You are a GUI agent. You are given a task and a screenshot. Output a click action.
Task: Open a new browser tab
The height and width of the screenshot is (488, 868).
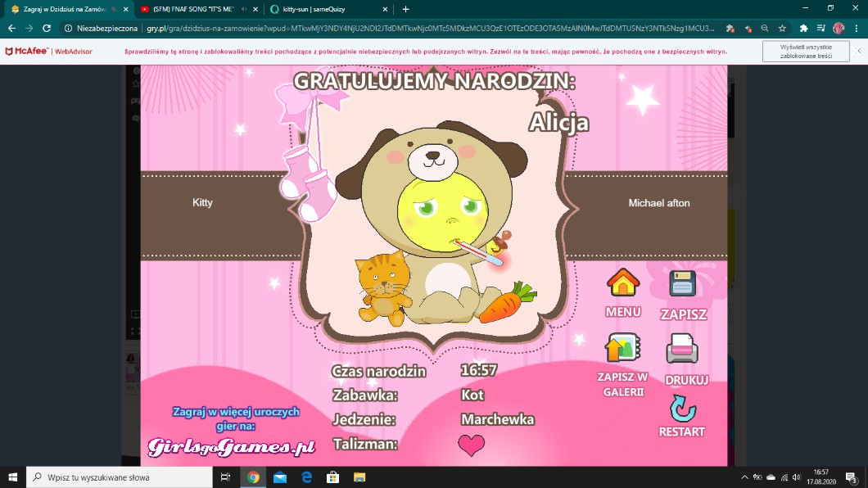[405, 9]
